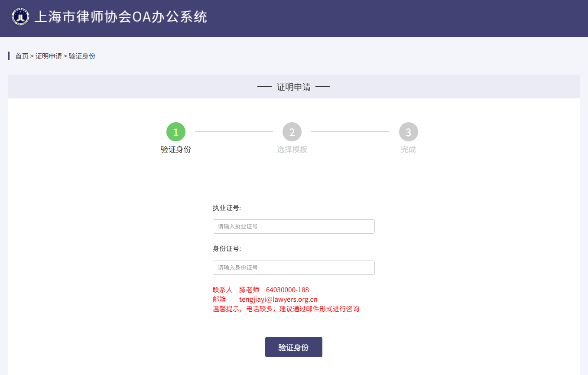This screenshot has height=375, width=588.
Task: Select the 验证身份 step label under circle 1
Action: pos(176,150)
